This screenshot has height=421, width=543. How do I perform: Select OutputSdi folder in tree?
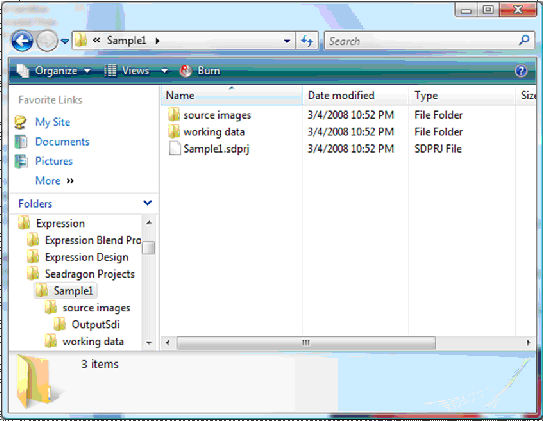pyautogui.click(x=96, y=324)
